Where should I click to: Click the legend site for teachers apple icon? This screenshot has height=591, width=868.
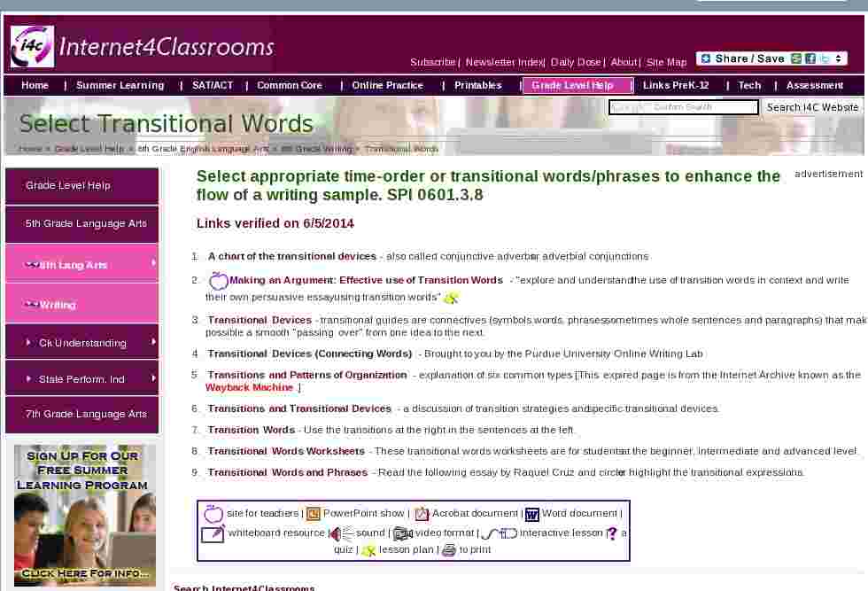213,514
